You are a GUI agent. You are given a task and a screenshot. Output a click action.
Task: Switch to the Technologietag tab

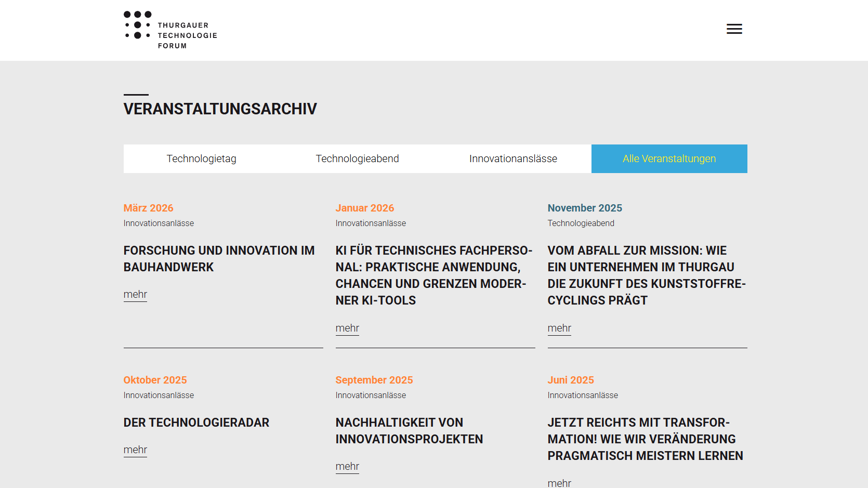[x=202, y=159]
